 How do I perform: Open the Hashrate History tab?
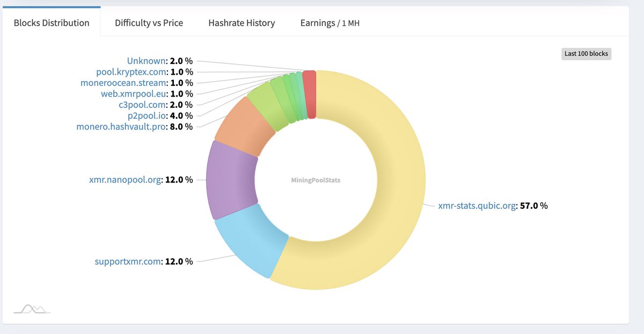tap(241, 23)
